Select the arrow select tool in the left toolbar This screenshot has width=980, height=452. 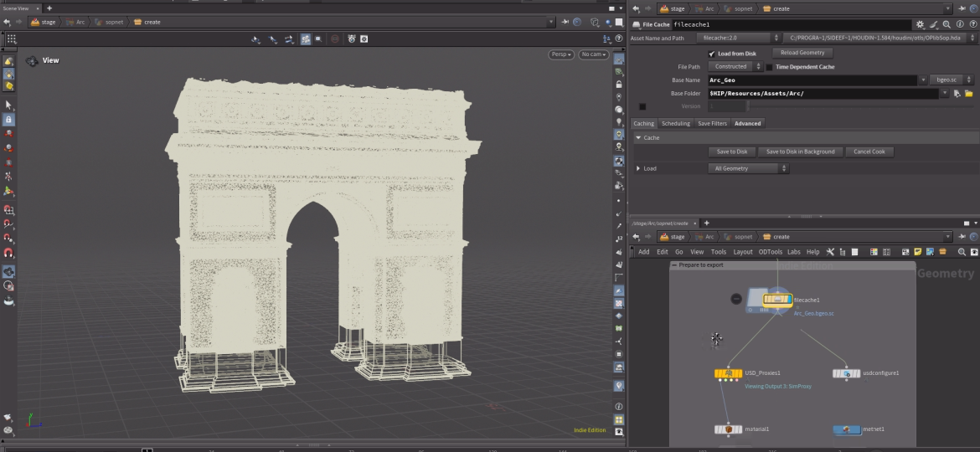pos(9,105)
